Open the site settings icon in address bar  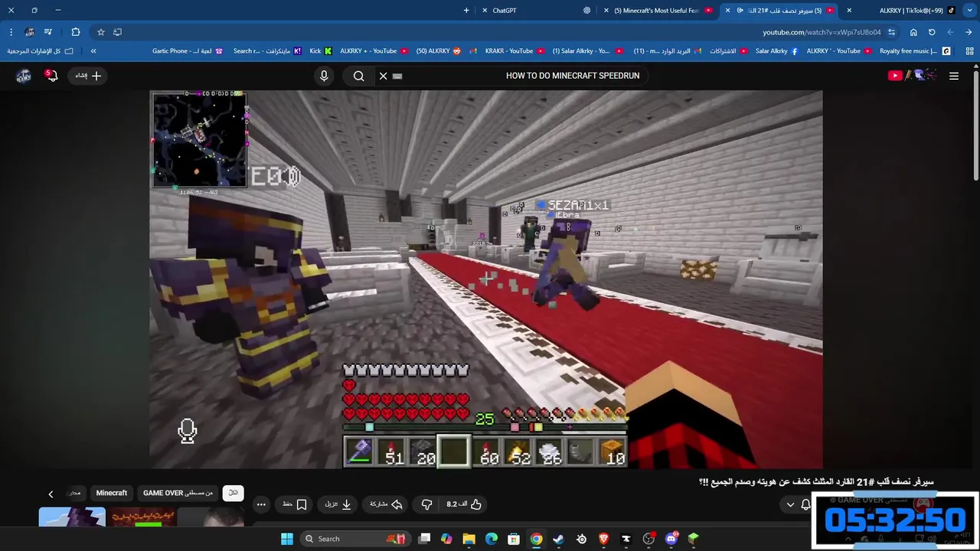point(891,32)
